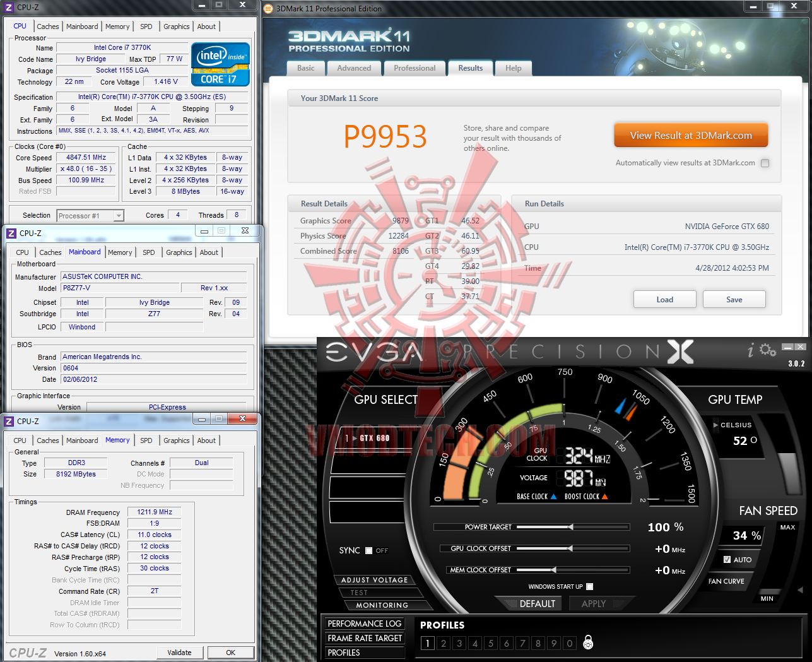This screenshot has height=662, width=812.
Task: Open ADJUST VOLTAGE panel
Action: 375,580
